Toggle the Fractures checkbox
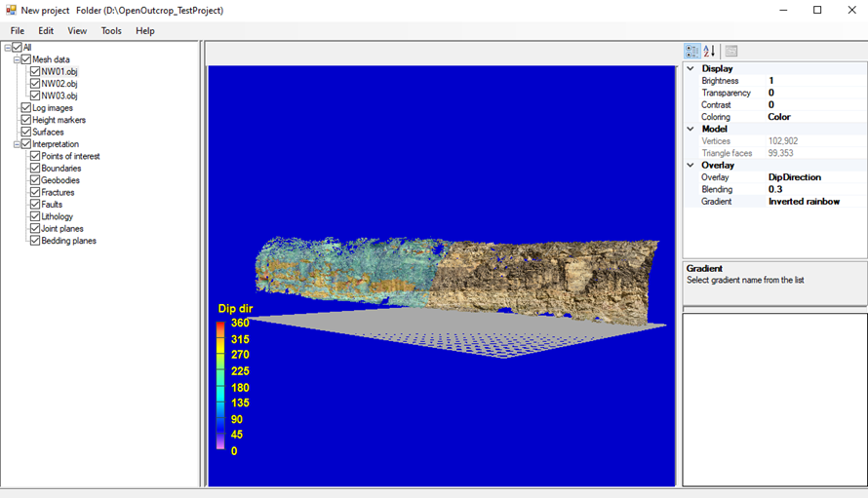 coord(35,193)
